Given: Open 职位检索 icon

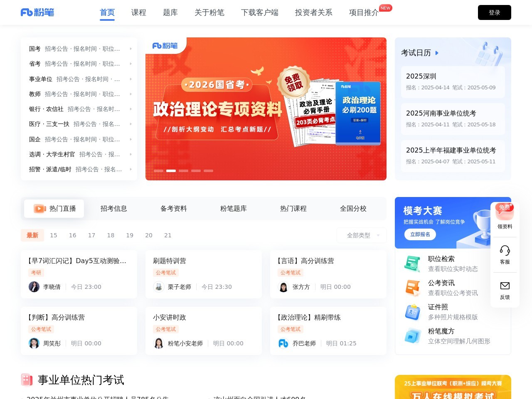Looking at the screenshot, I should pos(413,264).
